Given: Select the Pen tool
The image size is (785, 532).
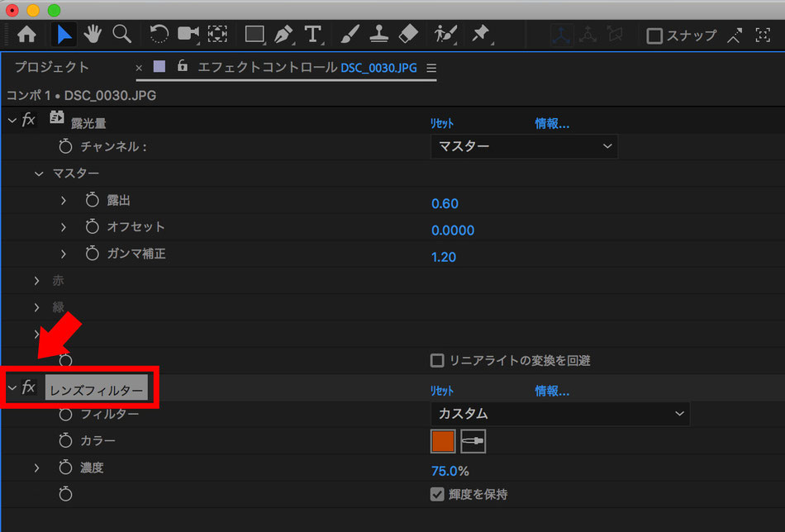Looking at the screenshot, I should (284, 35).
